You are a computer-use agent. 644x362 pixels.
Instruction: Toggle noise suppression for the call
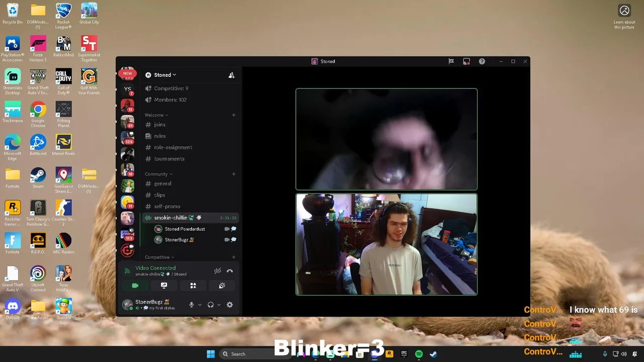click(x=217, y=271)
